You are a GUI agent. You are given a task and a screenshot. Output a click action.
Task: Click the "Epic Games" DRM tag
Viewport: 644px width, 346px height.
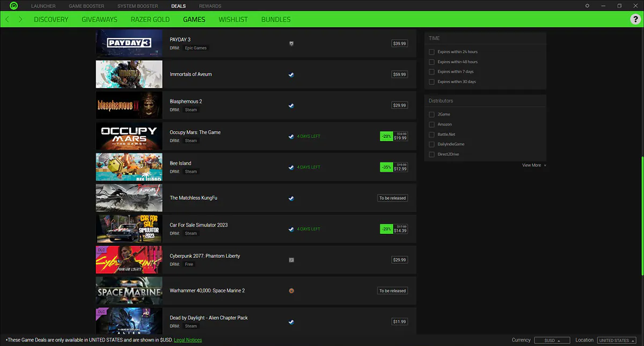[196, 48]
